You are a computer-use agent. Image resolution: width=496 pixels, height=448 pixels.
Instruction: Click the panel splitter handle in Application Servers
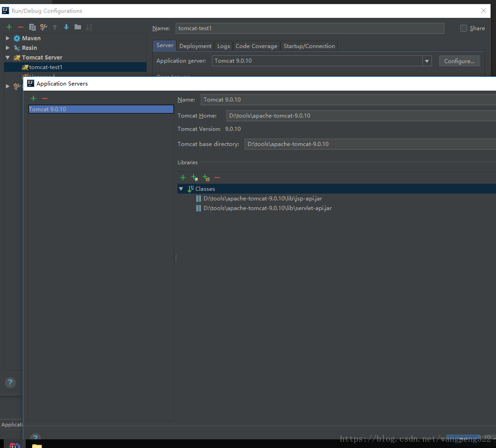tap(176, 257)
